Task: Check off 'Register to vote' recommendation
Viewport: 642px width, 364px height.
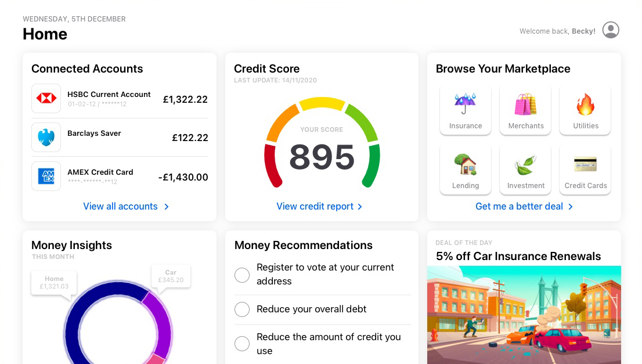Action: [x=242, y=275]
